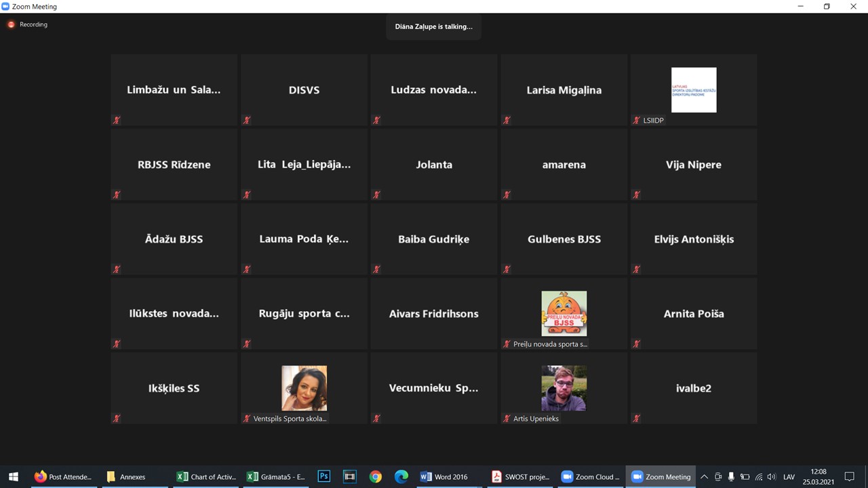Open the notification center icon

click(849, 476)
